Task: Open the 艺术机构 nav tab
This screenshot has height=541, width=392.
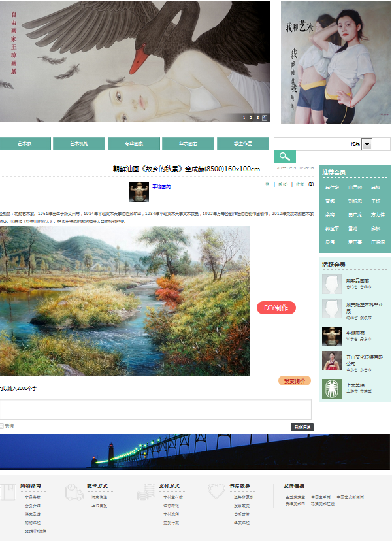Action: point(79,144)
